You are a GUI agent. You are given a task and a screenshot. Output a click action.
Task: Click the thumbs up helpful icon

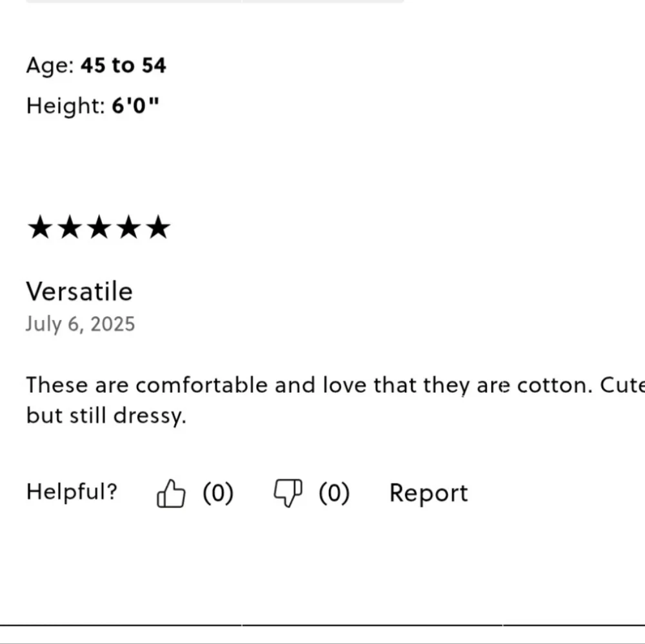(171, 493)
